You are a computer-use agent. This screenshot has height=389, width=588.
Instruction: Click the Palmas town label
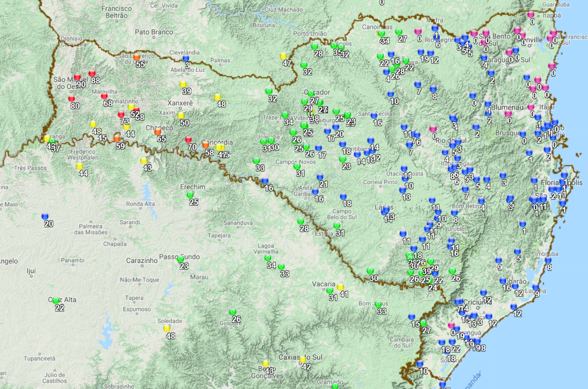point(220,60)
